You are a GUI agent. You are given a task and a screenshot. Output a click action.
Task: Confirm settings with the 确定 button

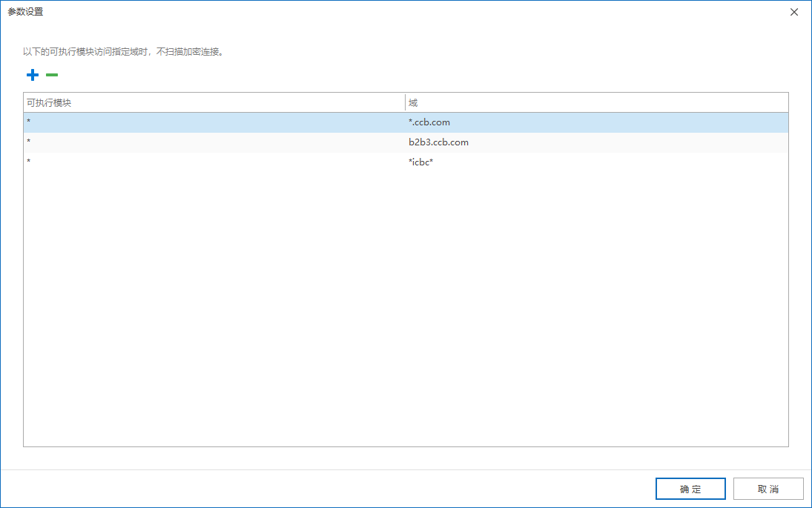(690, 489)
